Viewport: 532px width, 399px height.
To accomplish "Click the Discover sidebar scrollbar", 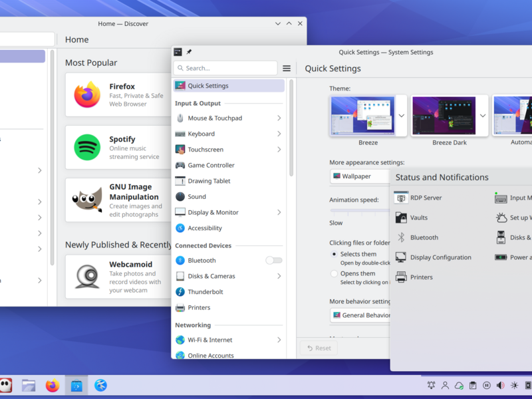I will click(53, 158).
